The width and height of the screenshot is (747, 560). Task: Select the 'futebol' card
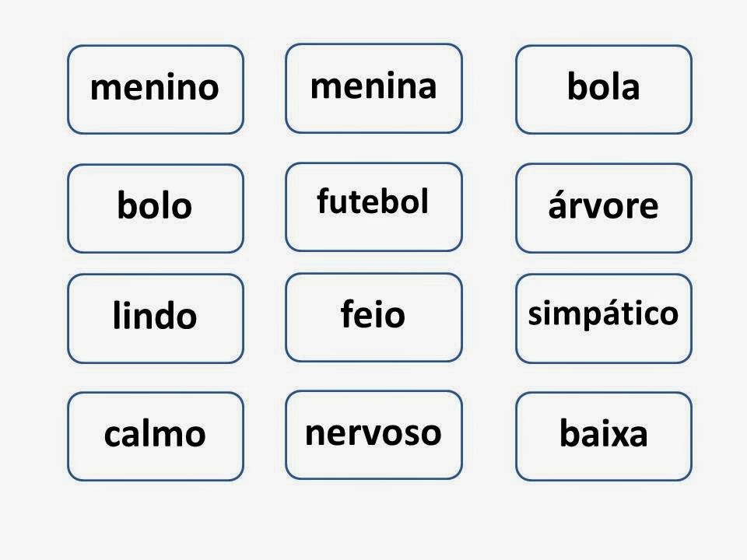pos(373,207)
